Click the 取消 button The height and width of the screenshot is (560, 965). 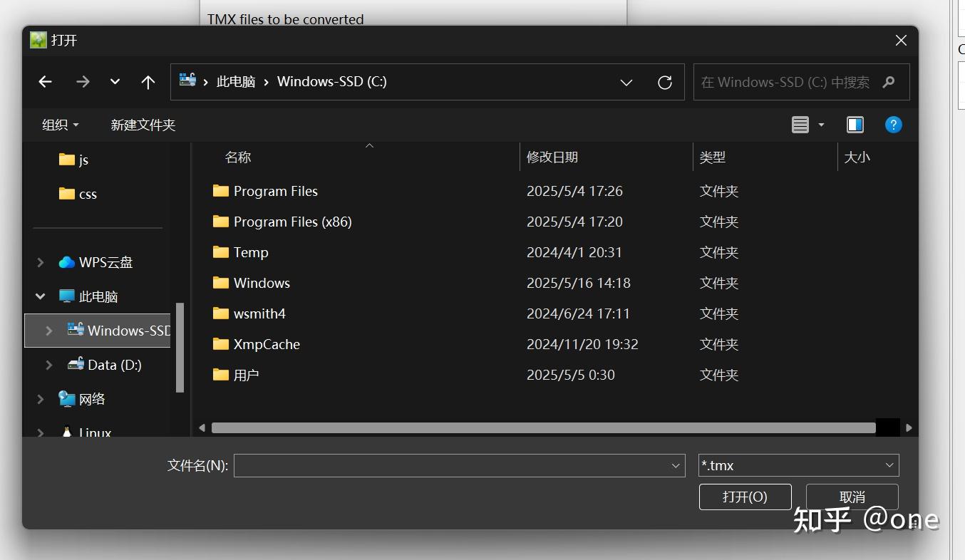(x=852, y=497)
